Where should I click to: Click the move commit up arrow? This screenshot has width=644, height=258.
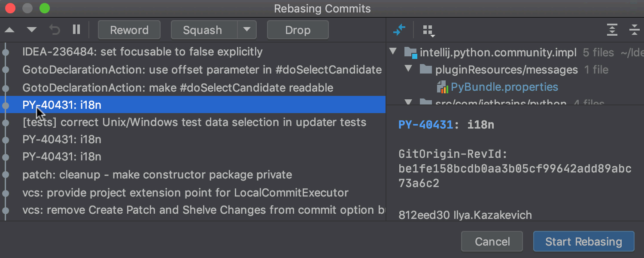[9, 30]
